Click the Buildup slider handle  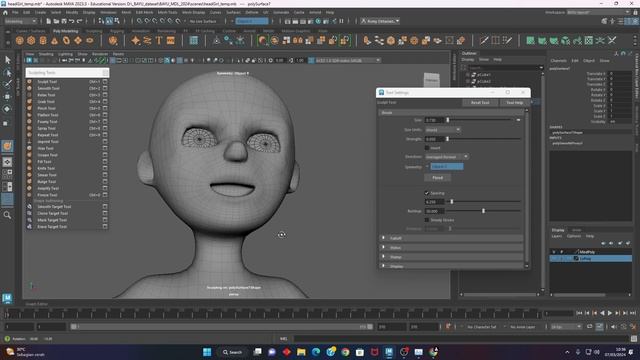[x=483, y=211]
